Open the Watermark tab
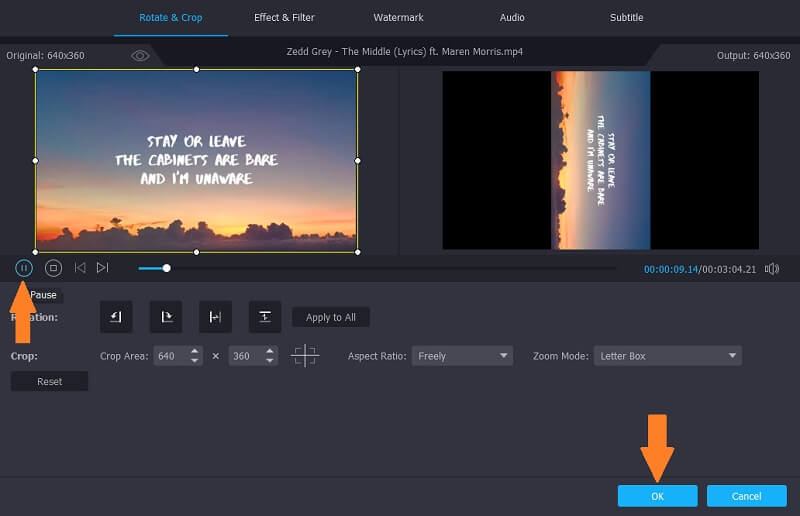The height and width of the screenshot is (516, 800). (x=398, y=18)
